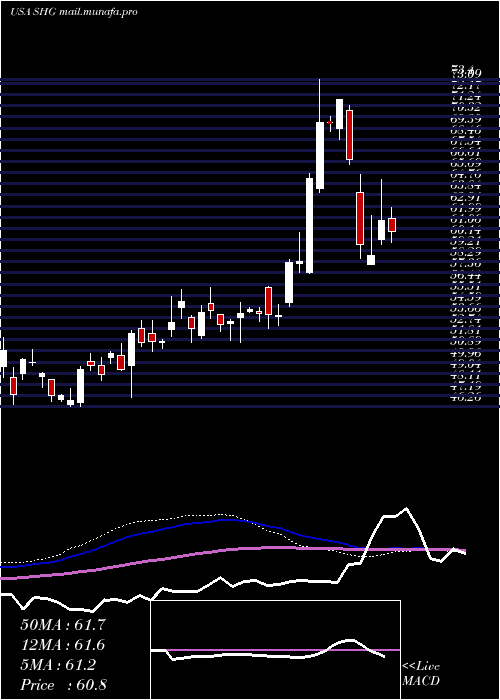Click the '12MA : 61.6' value

63,645
